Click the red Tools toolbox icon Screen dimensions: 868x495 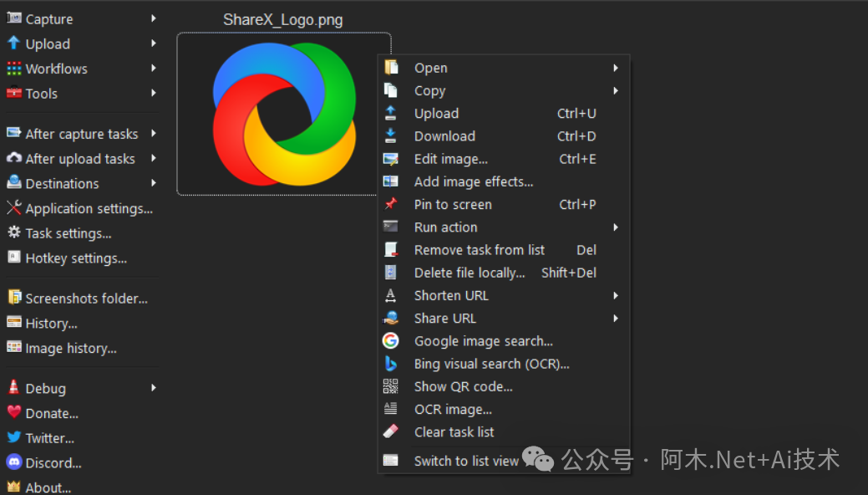(x=14, y=93)
